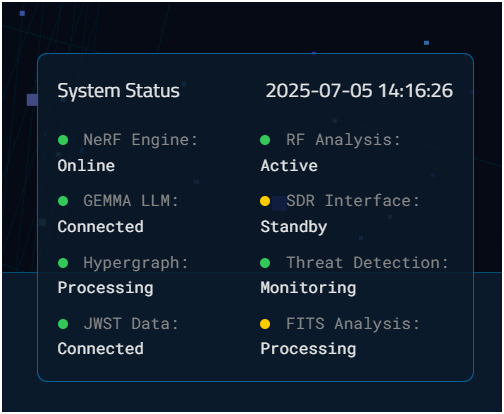504x414 pixels.
Task: Click the green RF Analysis status dot
Action: tap(265, 140)
